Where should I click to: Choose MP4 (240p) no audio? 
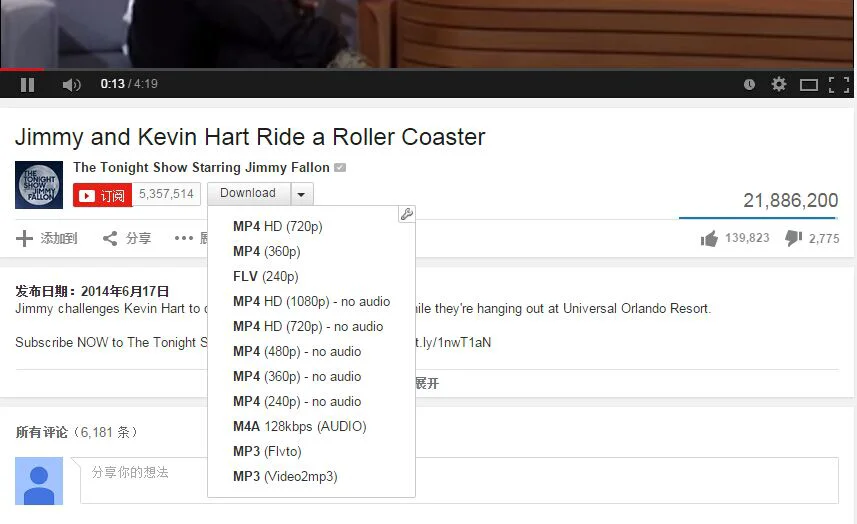(x=297, y=402)
